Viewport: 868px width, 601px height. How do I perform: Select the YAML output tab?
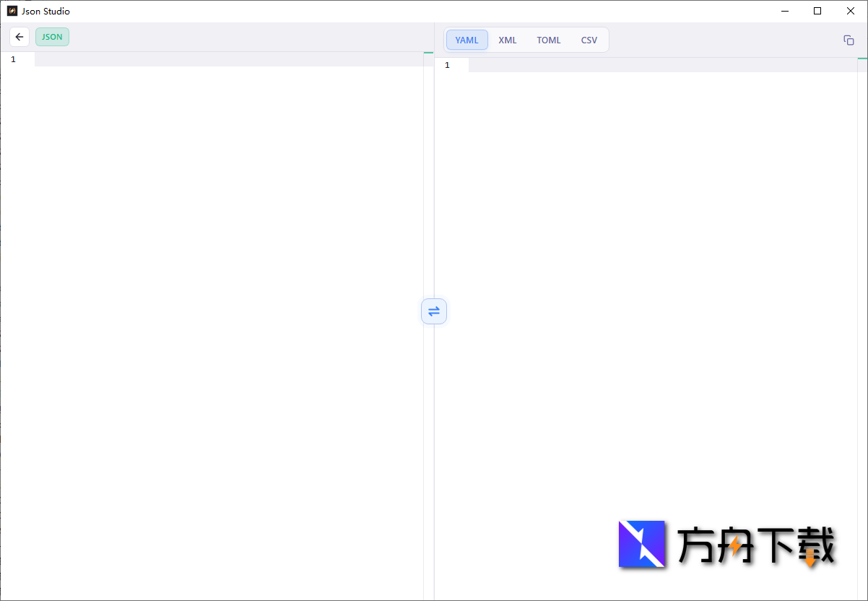coord(466,40)
